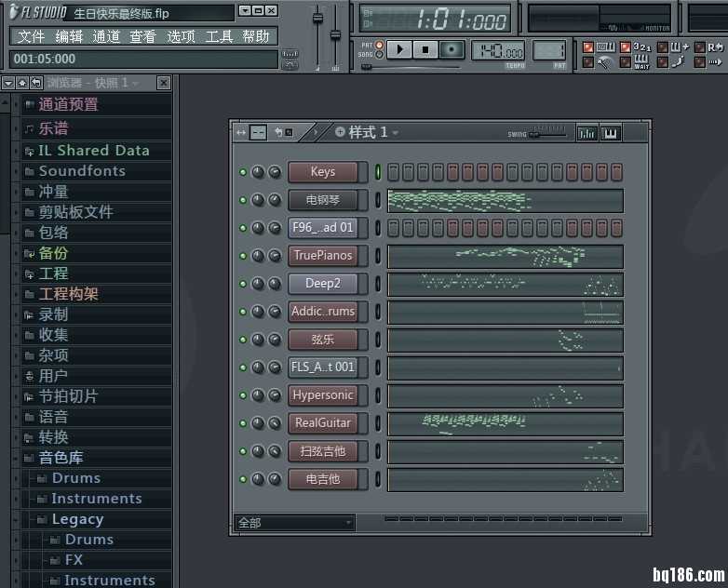
Task: Click the FLS_A..t 001 channel button
Action: 323,367
